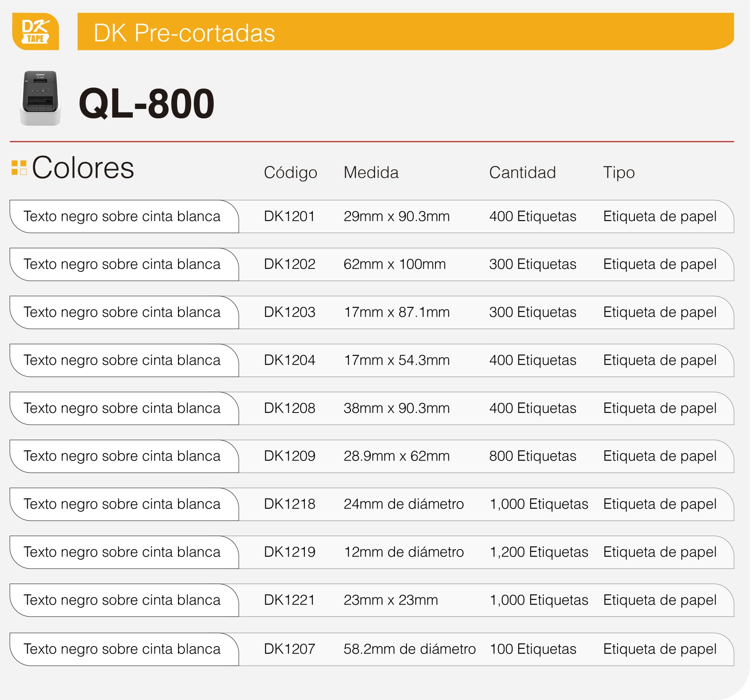This screenshot has height=700, width=750.
Task: Click color label in DK1219 row
Action: tap(124, 553)
